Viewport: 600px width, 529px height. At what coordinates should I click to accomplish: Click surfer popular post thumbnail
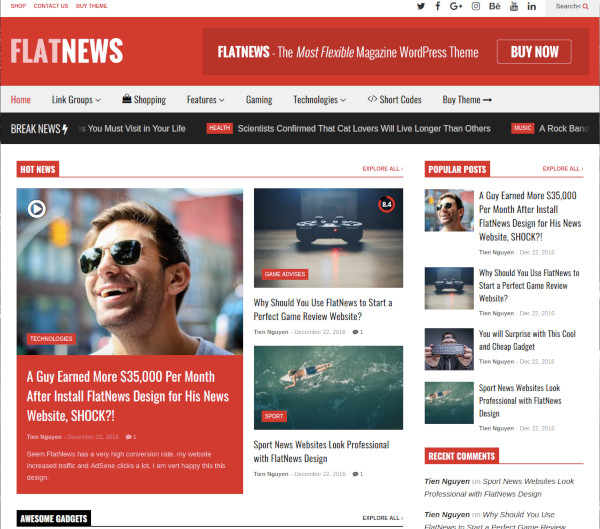(x=449, y=403)
